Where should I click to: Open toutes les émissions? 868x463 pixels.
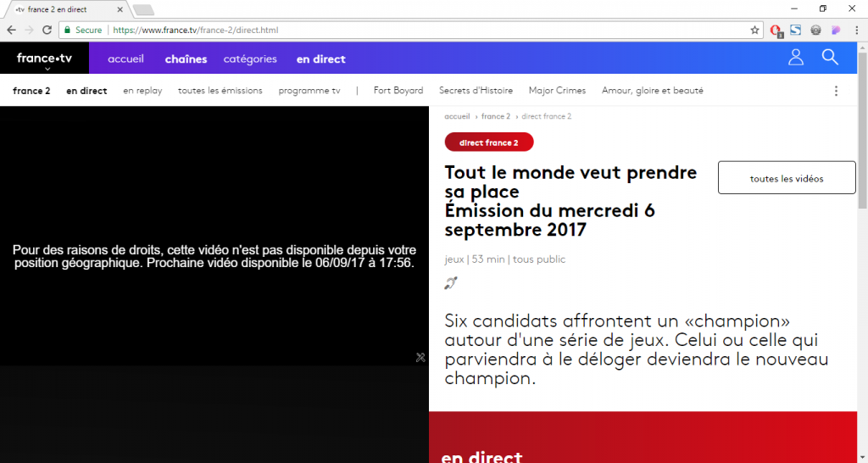220,90
